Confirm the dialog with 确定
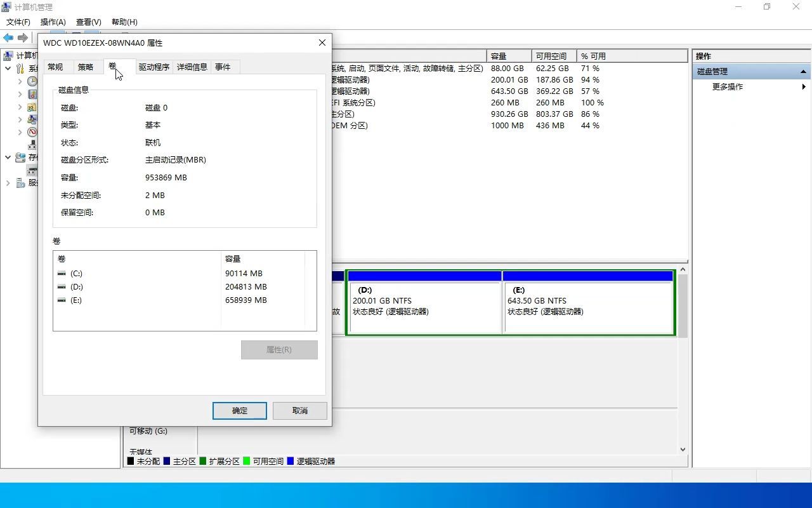812x508 pixels. click(240, 411)
